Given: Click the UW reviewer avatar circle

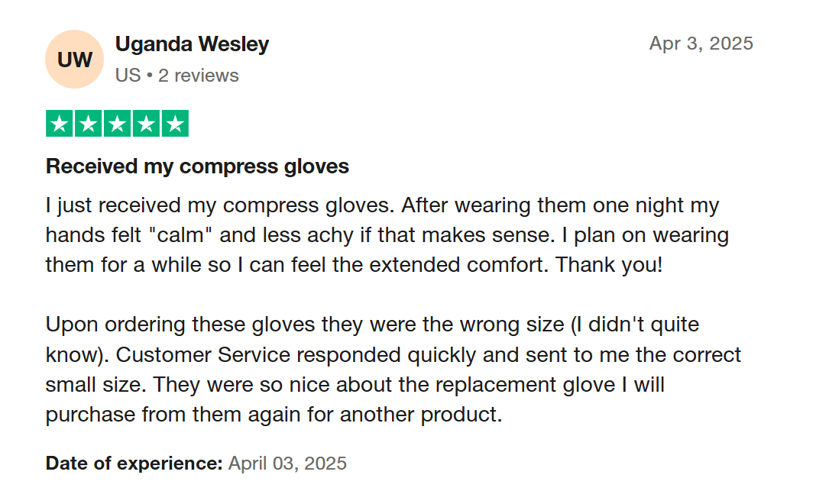Looking at the screenshot, I should click(x=75, y=60).
